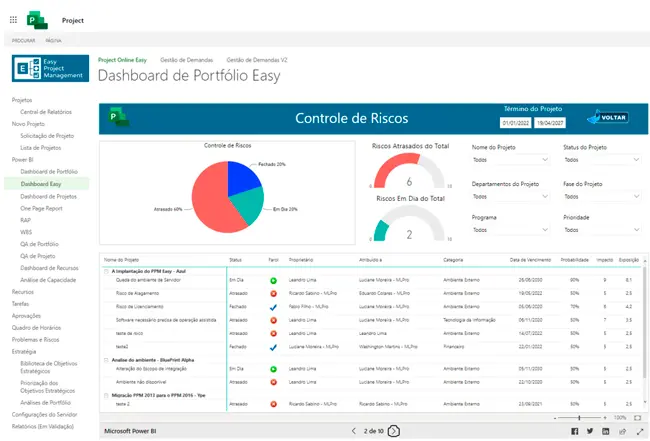Click the end date field 19/04/2027
The height and width of the screenshot is (441, 650).
click(550, 123)
